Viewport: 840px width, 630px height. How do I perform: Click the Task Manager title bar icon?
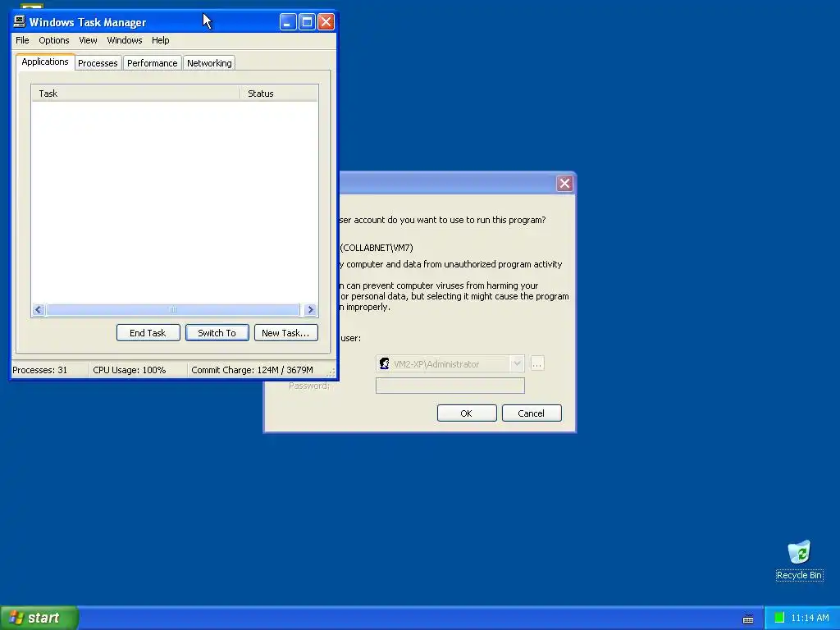click(x=20, y=21)
